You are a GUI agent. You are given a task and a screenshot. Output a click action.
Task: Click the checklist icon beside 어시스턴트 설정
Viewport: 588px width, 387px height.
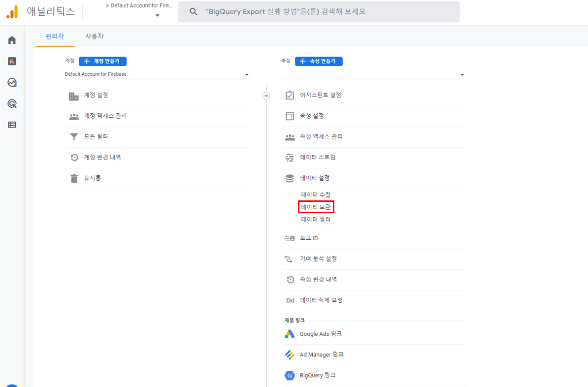pyautogui.click(x=290, y=95)
